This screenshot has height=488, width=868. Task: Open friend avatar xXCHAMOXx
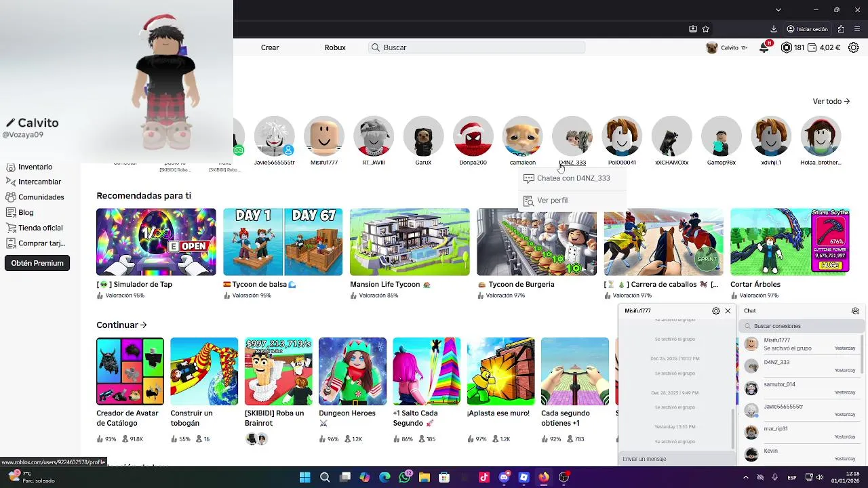click(x=671, y=136)
